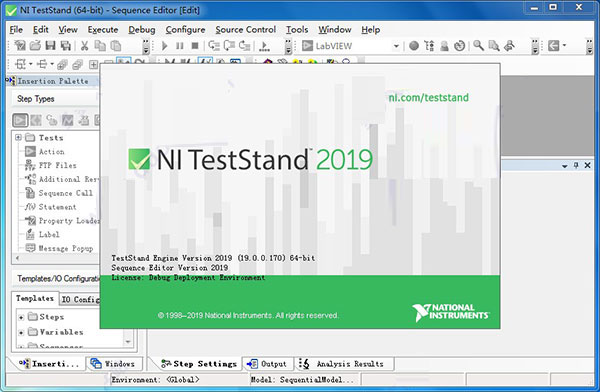This screenshot has height=392, width=600.
Task: Click the Templates list scrollbar down arrow
Action: coord(128,341)
